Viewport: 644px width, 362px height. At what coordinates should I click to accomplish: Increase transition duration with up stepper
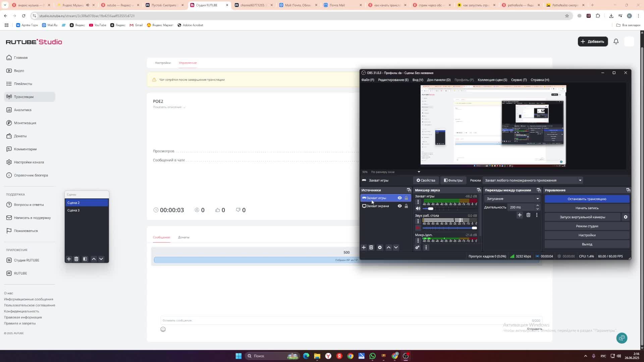[537, 205]
